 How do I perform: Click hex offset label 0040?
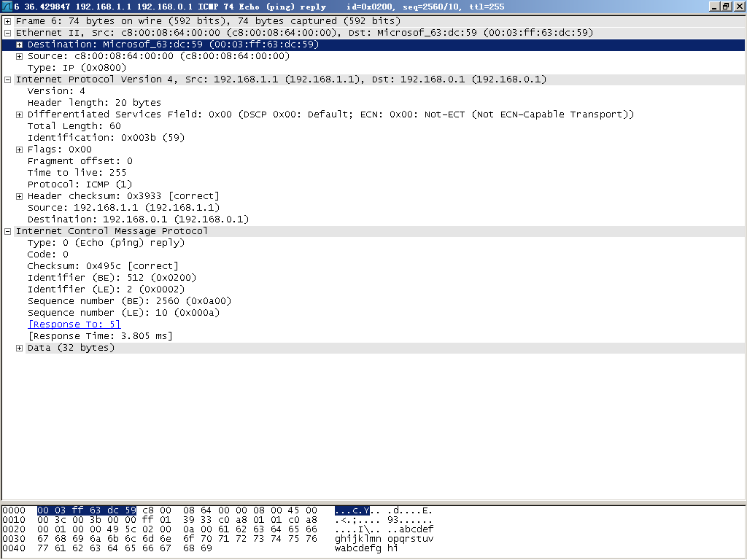(14, 548)
